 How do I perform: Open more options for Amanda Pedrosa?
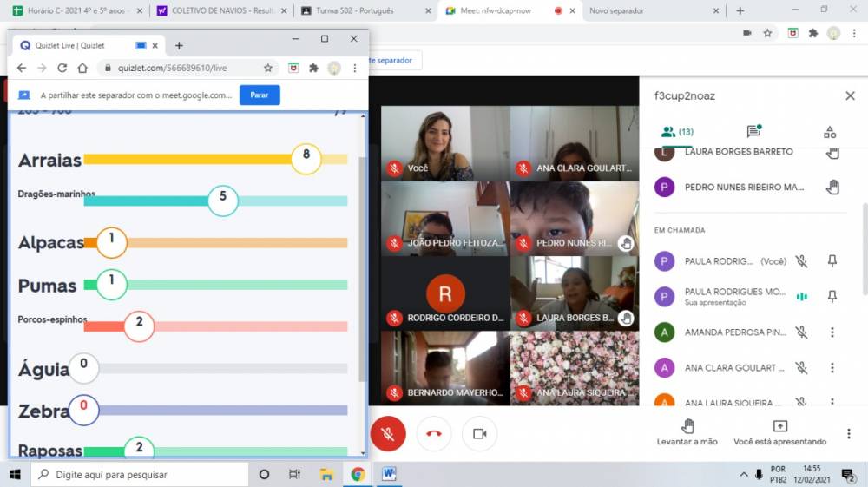click(x=832, y=332)
